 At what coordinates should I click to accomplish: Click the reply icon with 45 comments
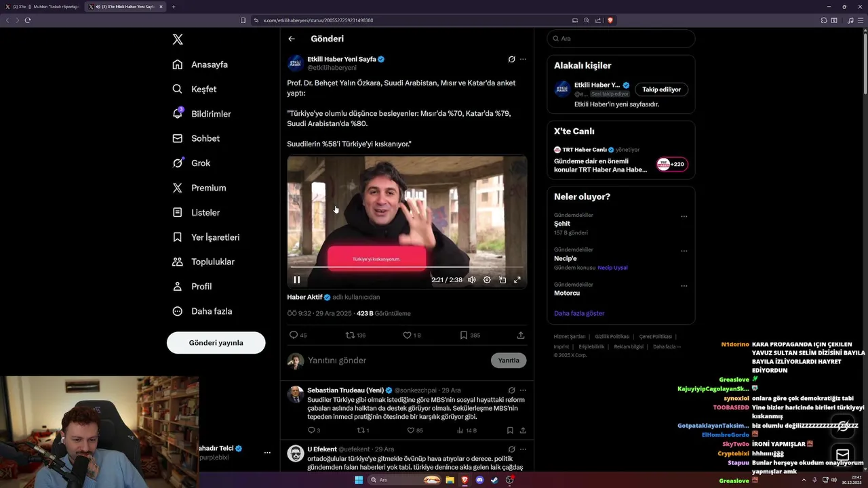coord(298,335)
